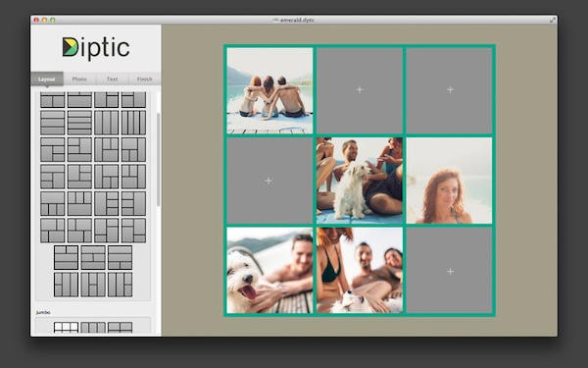Switch to the Layout tab
Viewport: 588px width, 368px height.
pos(47,79)
